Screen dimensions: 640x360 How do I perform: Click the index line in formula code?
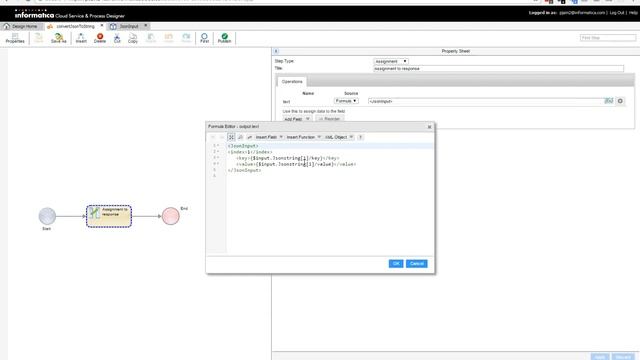tap(250, 152)
